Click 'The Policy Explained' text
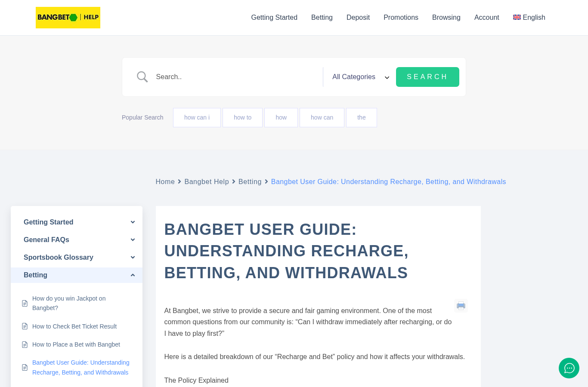This screenshot has width=588, height=387. (196, 381)
